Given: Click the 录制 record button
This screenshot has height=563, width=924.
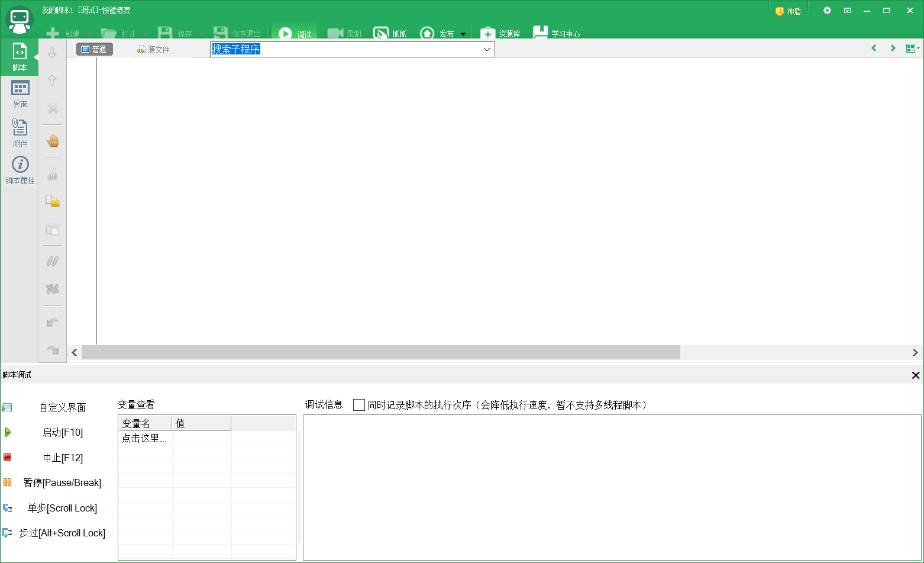Looking at the screenshot, I should tap(344, 33).
